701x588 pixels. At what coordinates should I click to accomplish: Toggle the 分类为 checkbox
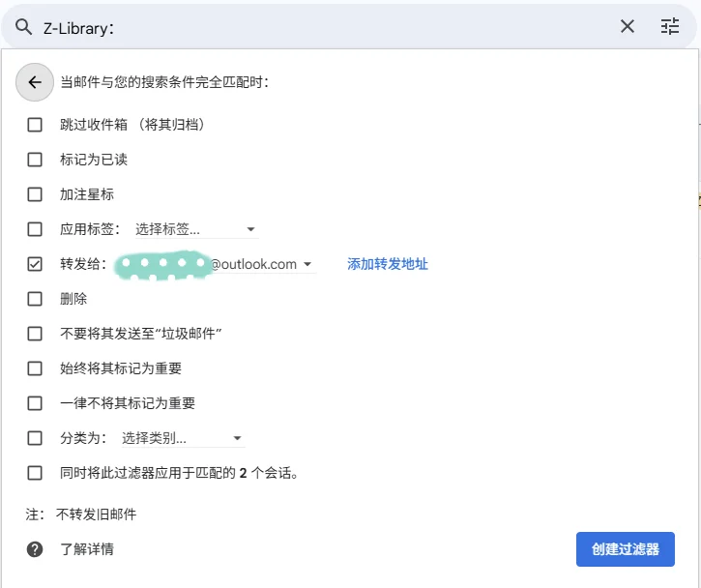click(35, 438)
